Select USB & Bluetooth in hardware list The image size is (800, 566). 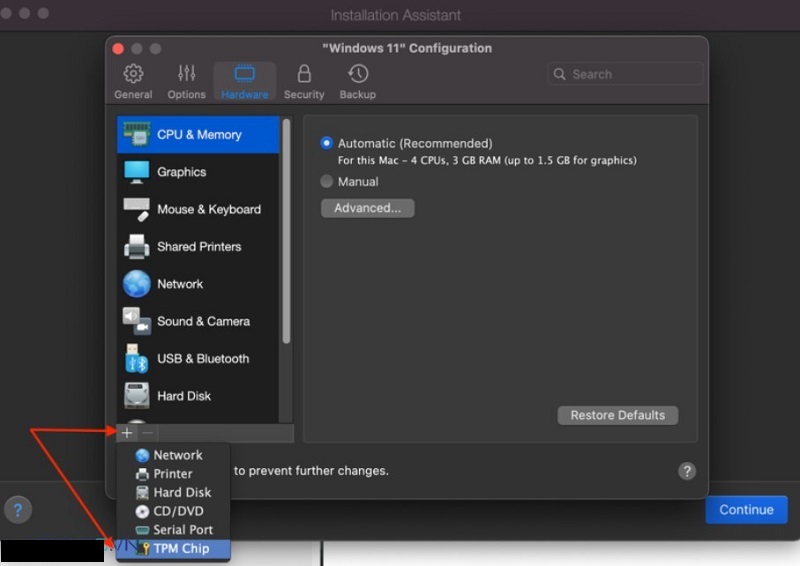point(198,358)
